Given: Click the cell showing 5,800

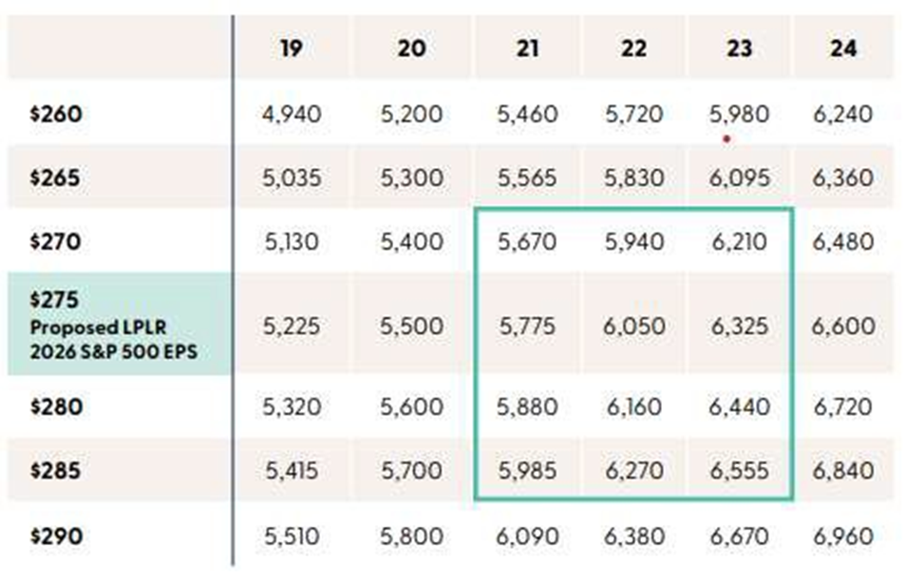Looking at the screenshot, I should 411,536.
